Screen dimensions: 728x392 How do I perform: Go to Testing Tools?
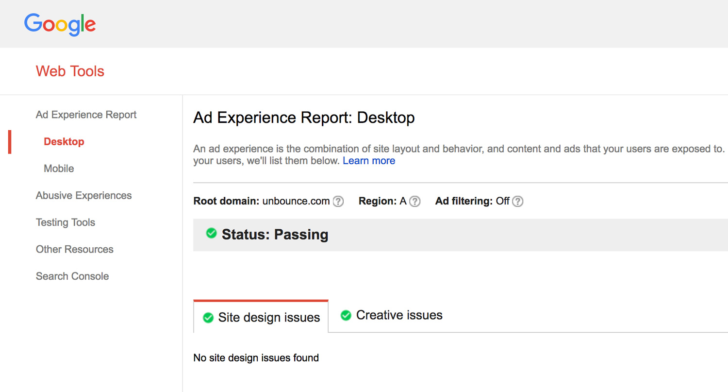click(x=65, y=222)
